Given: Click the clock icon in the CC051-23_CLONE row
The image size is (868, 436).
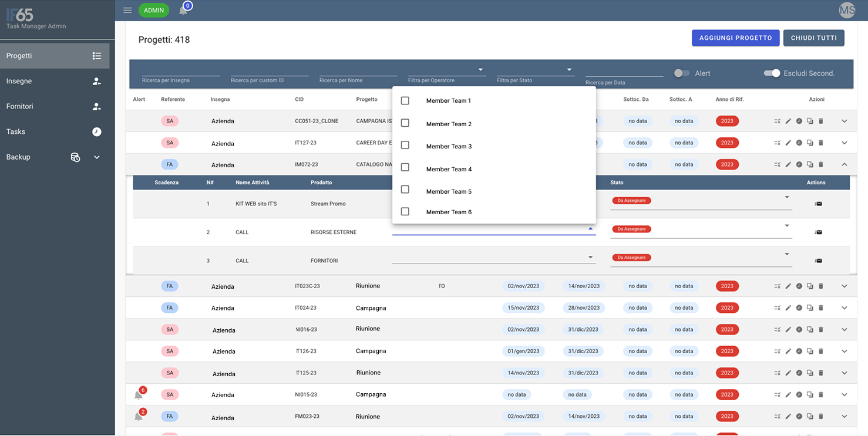Looking at the screenshot, I should [x=799, y=121].
